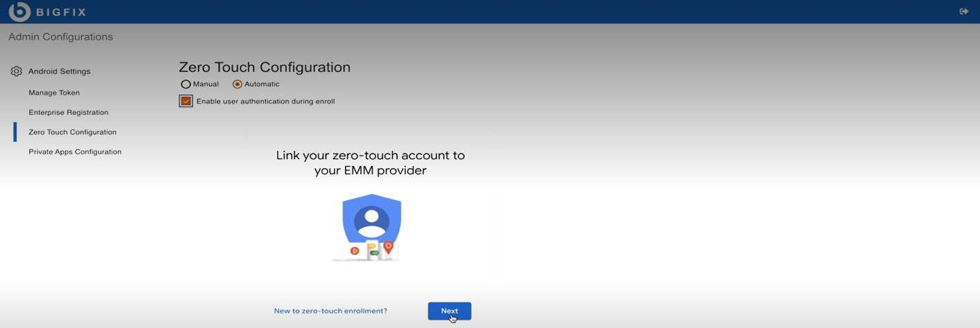980x328 pixels.
Task: Click the blue shield account illustration
Action: [x=372, y=218]
